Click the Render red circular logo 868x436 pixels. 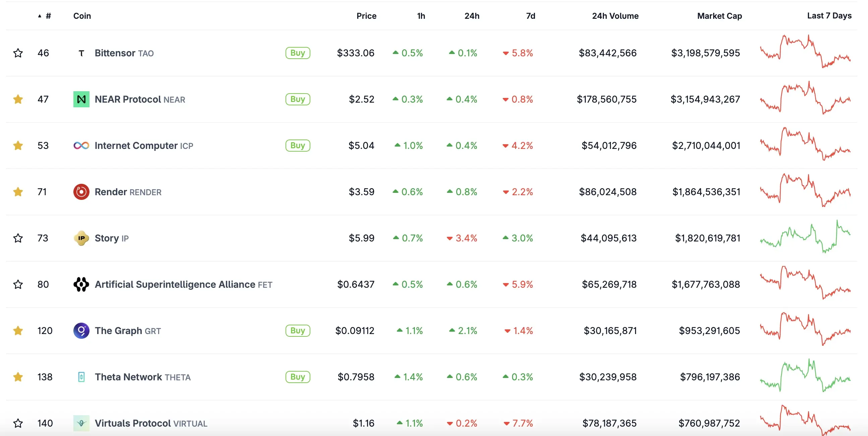[x=81, y=192]
